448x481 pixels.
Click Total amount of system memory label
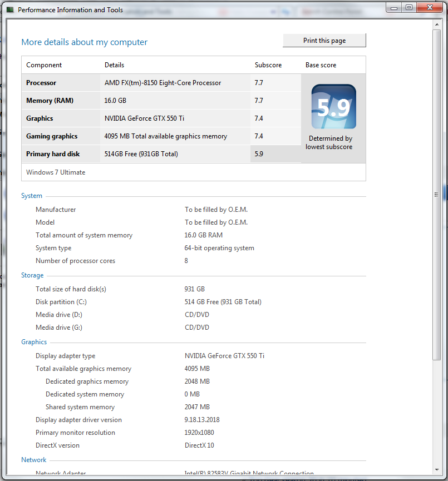(84, 235)
